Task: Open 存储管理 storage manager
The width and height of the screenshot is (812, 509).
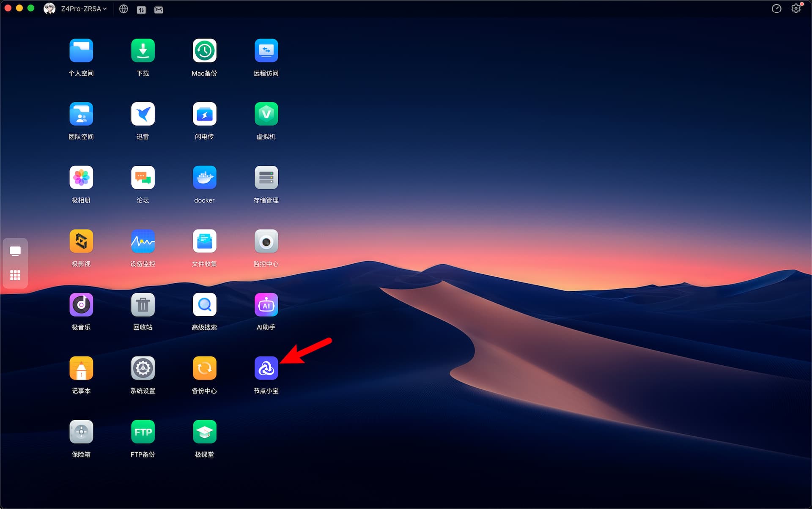Action: tap(266, 178)
